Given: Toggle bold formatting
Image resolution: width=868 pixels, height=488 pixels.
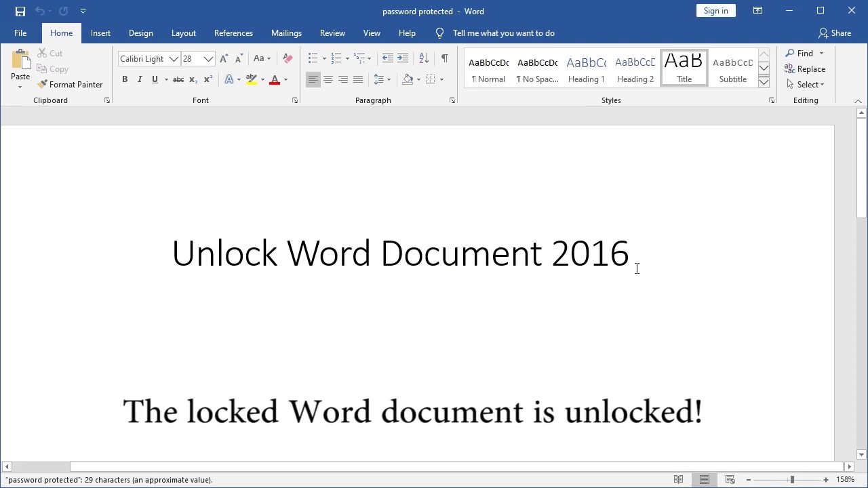Looking at the screenshot, I should (125, 80).
